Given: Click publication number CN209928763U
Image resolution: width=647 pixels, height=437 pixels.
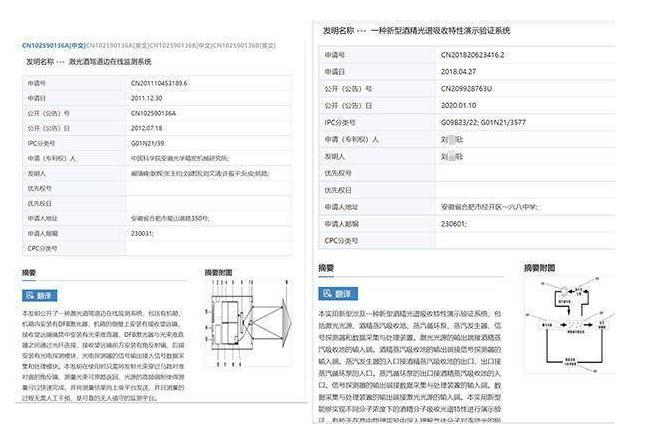Looking at the screenshot, I should pos(466,88).
